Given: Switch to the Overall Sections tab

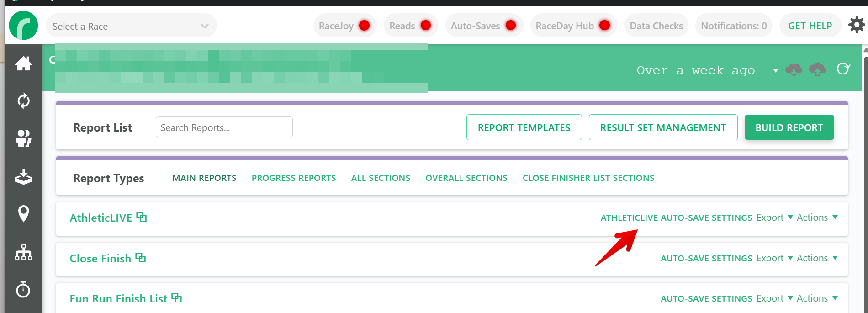Looking at the screenshot, I should pos(466,178).
